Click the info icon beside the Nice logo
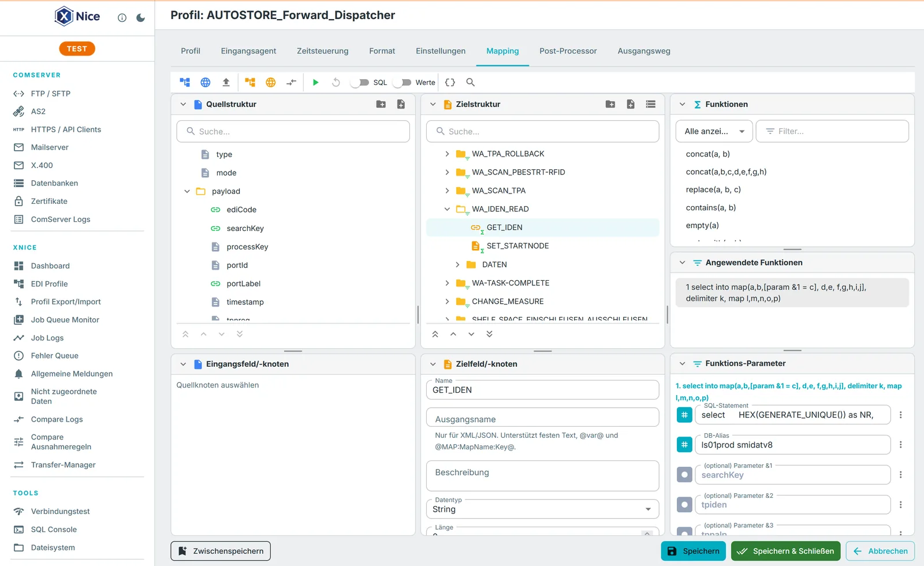The image size is (924, 566). 122,18
